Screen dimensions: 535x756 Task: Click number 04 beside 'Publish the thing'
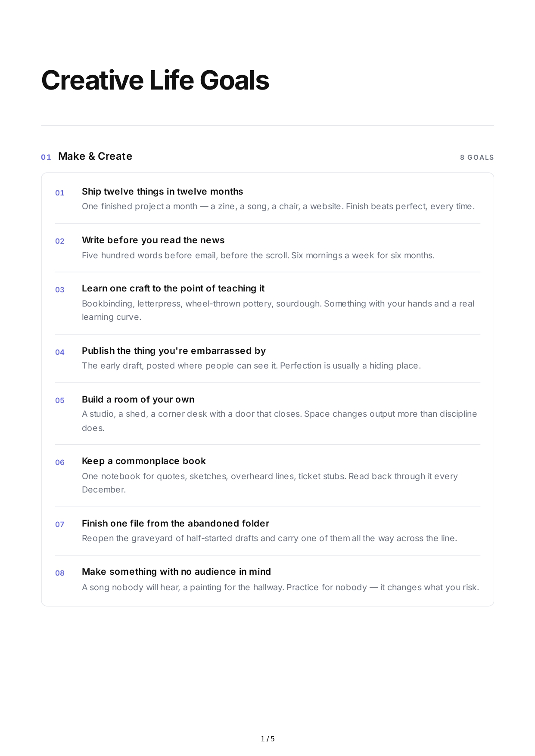60,352
